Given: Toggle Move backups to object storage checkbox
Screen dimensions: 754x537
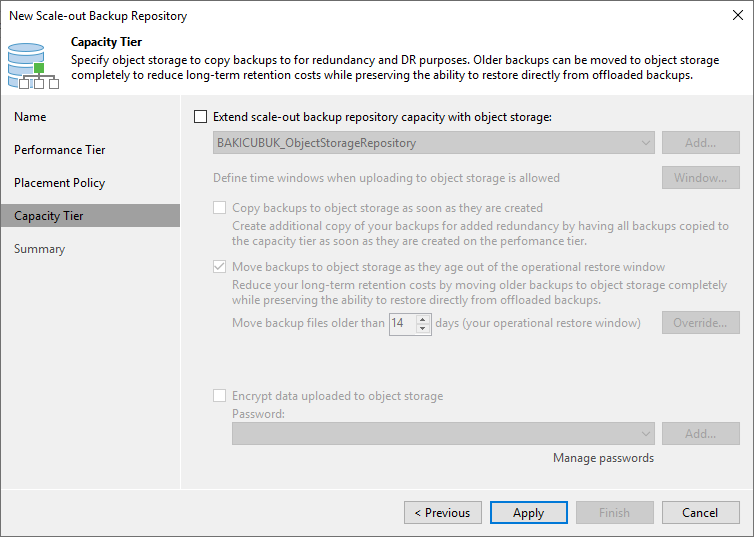Looking at the screenshot, I should (219, 267).
